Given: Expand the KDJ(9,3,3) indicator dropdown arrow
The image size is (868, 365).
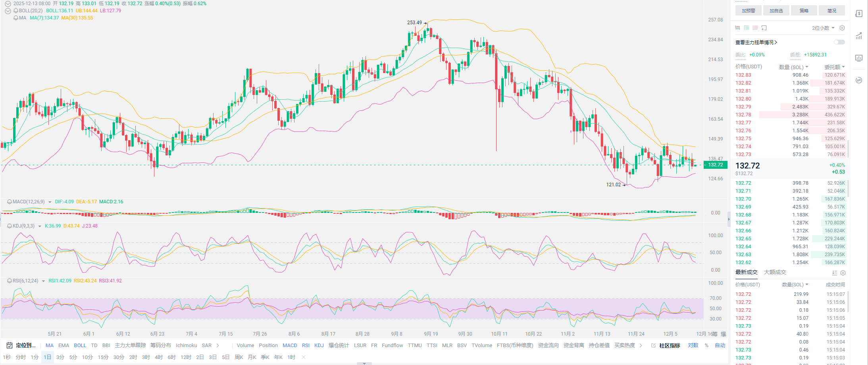Looking at the screenshot, I should (40, 226).
